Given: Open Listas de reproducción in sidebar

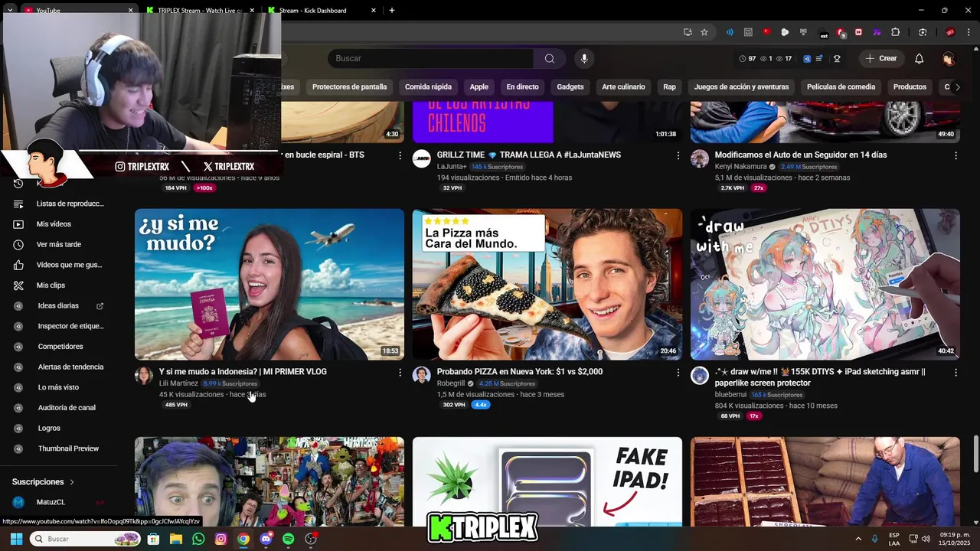Looking at the screenshot, I should tap(58, 204).
